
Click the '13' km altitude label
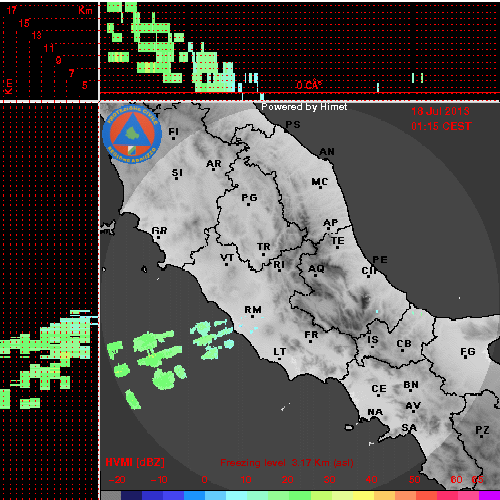[x=37, y=35]
